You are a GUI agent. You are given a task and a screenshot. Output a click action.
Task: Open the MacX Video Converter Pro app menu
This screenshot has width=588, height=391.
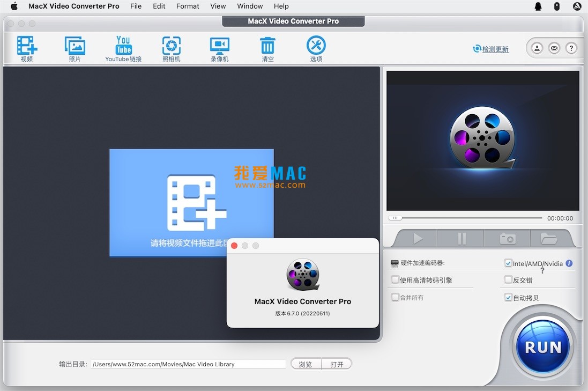tap(74, 6)
